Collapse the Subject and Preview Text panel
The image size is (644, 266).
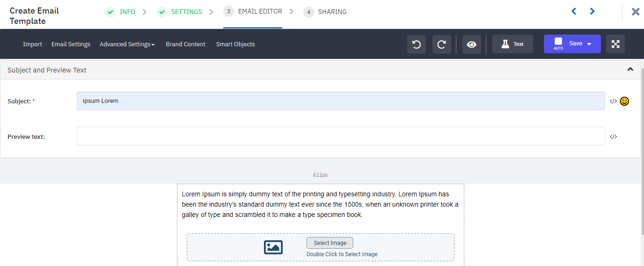tap(630, 69)
